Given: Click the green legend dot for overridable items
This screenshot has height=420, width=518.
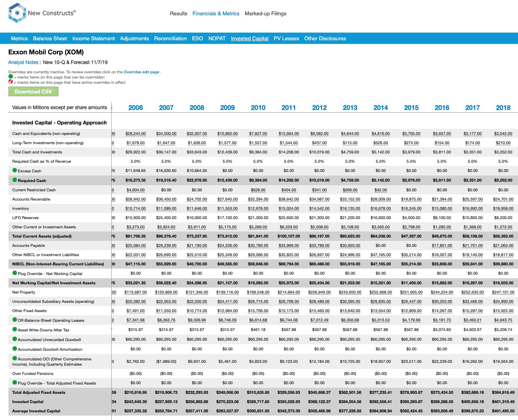Looking at the screenshot, I should 10,77.
